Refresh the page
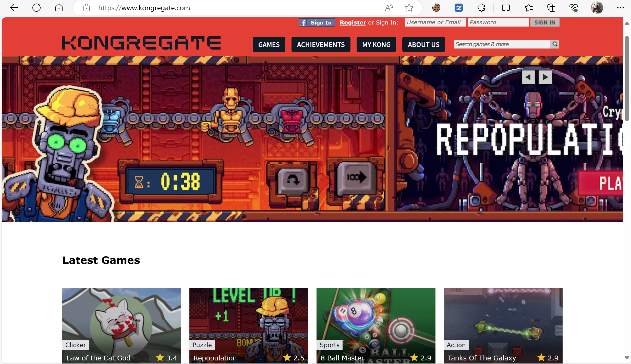Viewport: 631px width, 364px height. tap(37, 8)
